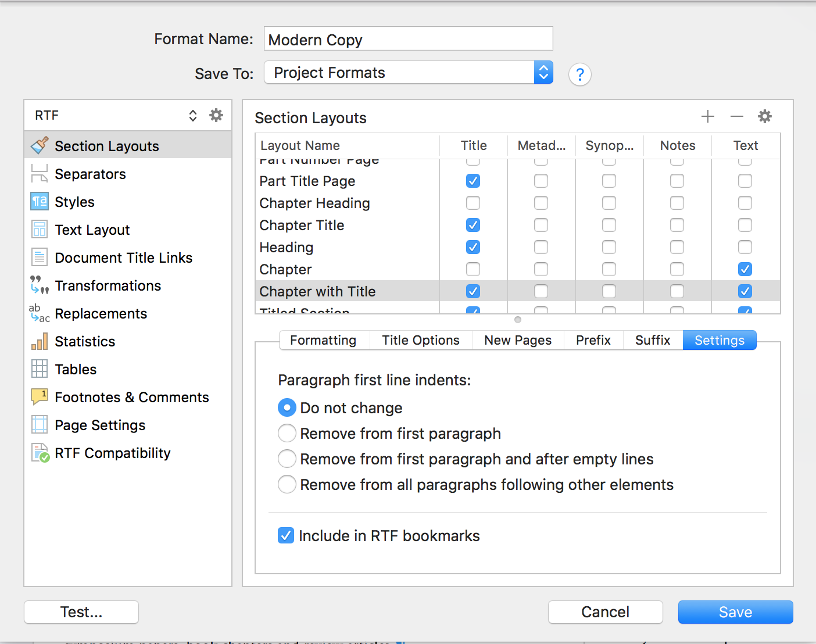The height and width of the screenshot is (644, 816).
Task: Open the Section Layouts pane via its paintbrush icon
Action: coord(39,146)
